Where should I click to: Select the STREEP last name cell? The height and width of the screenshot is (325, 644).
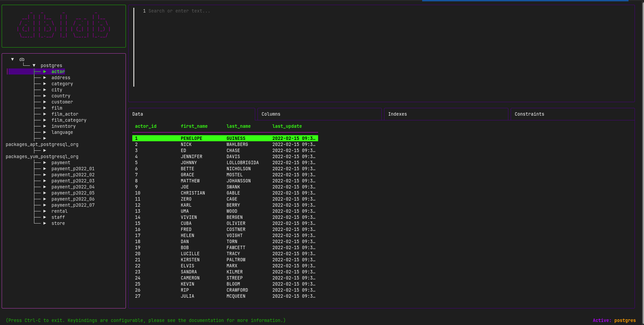click(235, 278)
